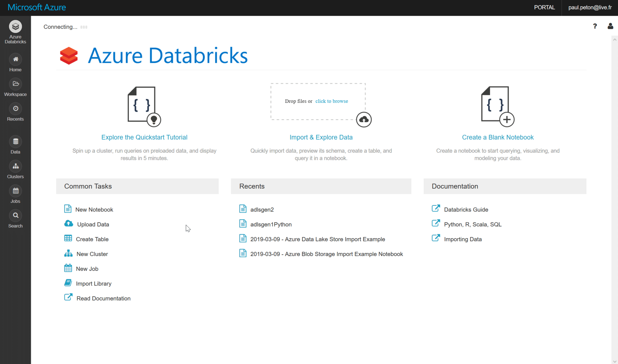Open the Clusters icon in sidebar
This screenshot has height=364, width=618.
click(15, 166)
